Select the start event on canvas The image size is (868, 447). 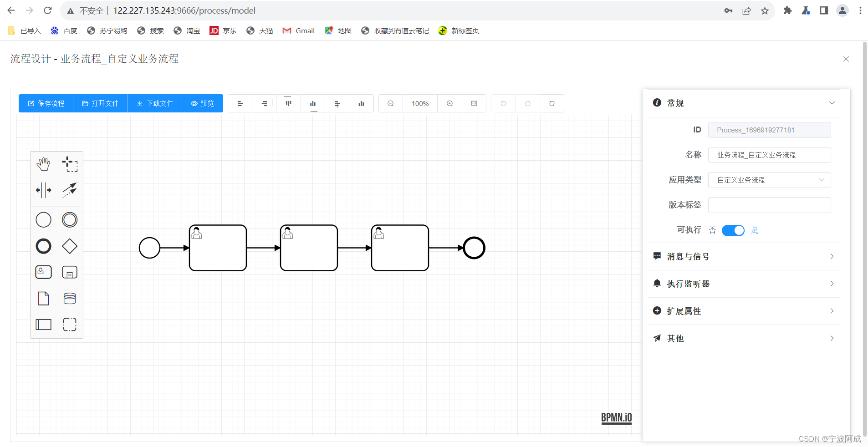pos(149,248)
